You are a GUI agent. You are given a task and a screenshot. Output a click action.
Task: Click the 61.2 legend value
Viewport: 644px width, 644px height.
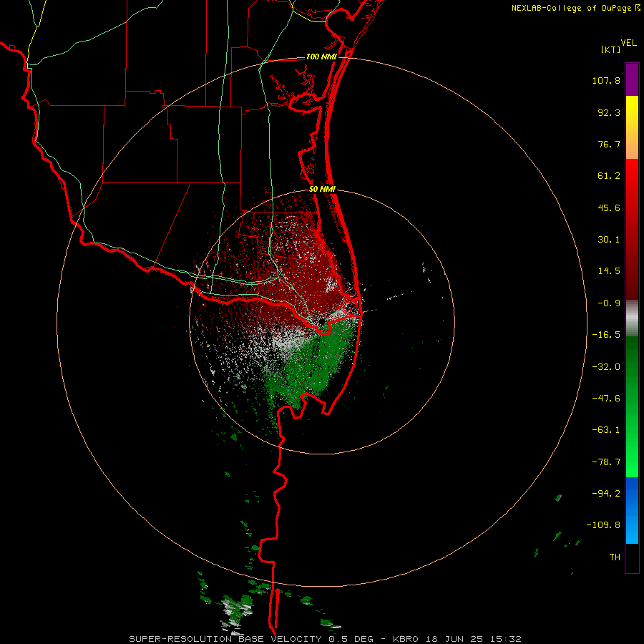pos(609,176)
